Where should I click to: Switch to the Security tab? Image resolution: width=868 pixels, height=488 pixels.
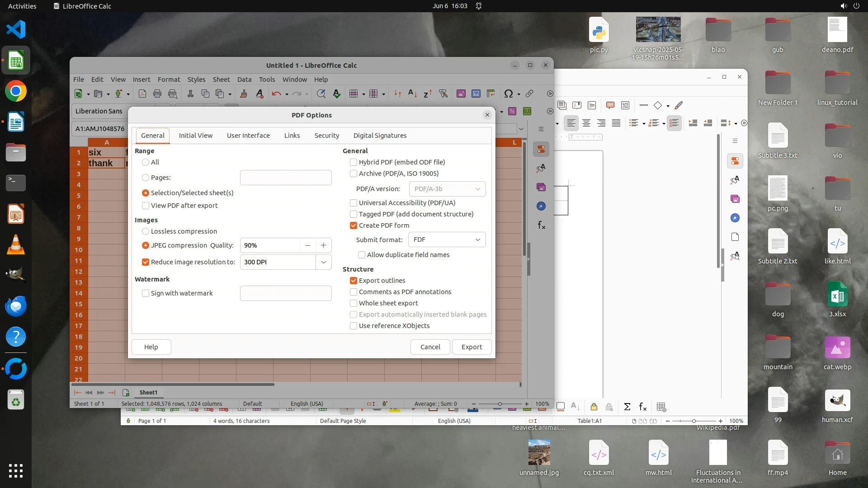pos(326,136)
